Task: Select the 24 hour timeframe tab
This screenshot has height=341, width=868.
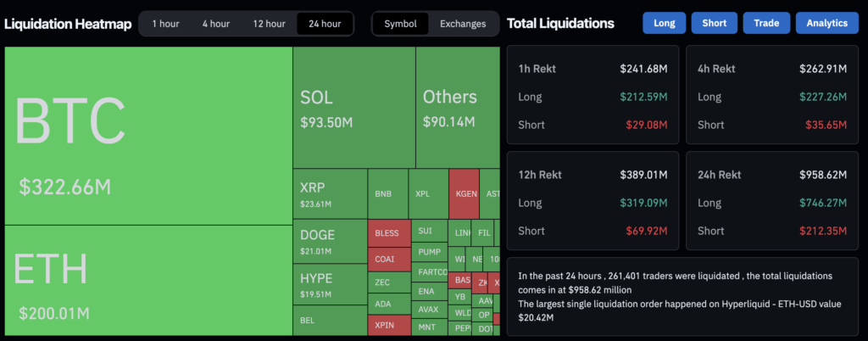Action: pos(325,24)
